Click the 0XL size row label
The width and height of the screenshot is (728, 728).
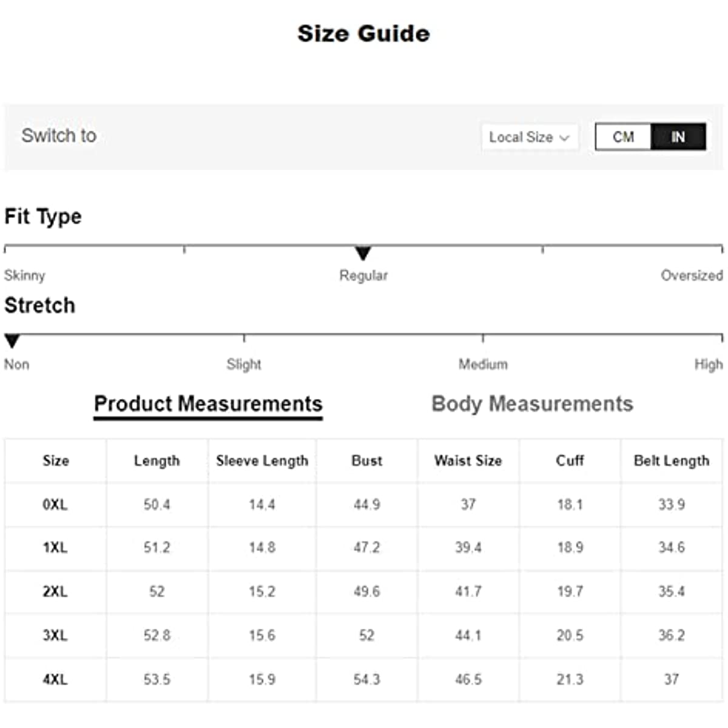[55, 504]
